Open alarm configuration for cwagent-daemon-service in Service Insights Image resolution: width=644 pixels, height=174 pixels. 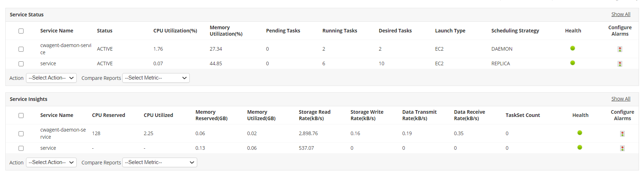(x=622, y=134)
